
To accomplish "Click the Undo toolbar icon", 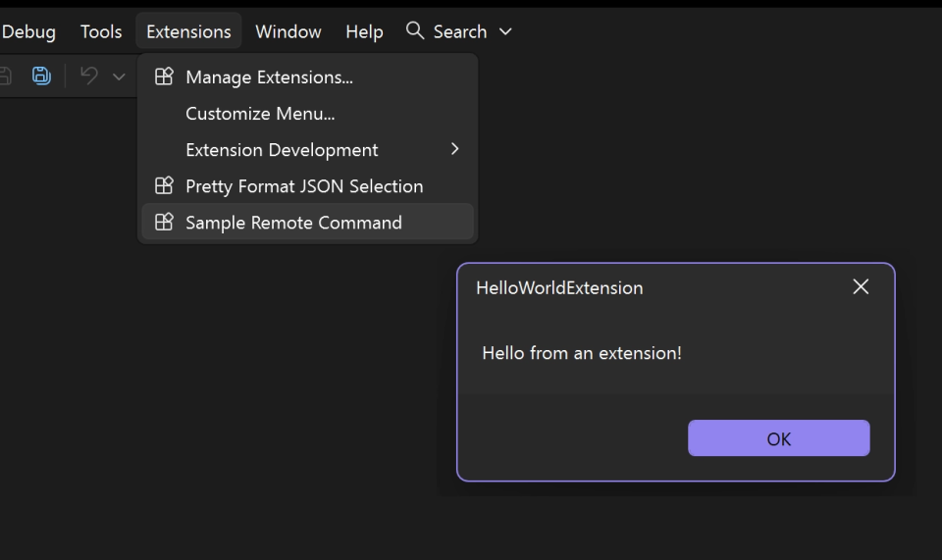I will point(89,76).
